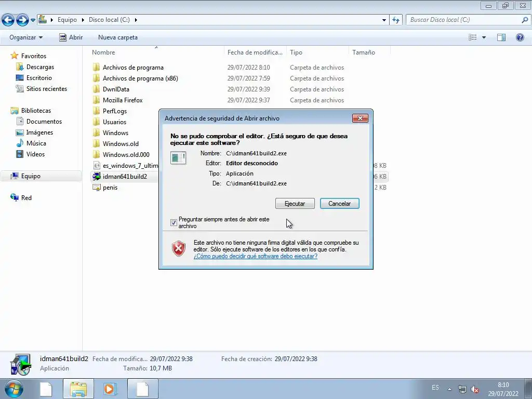
Task: Change the view layout icon
Action: [x=473, y=37]
